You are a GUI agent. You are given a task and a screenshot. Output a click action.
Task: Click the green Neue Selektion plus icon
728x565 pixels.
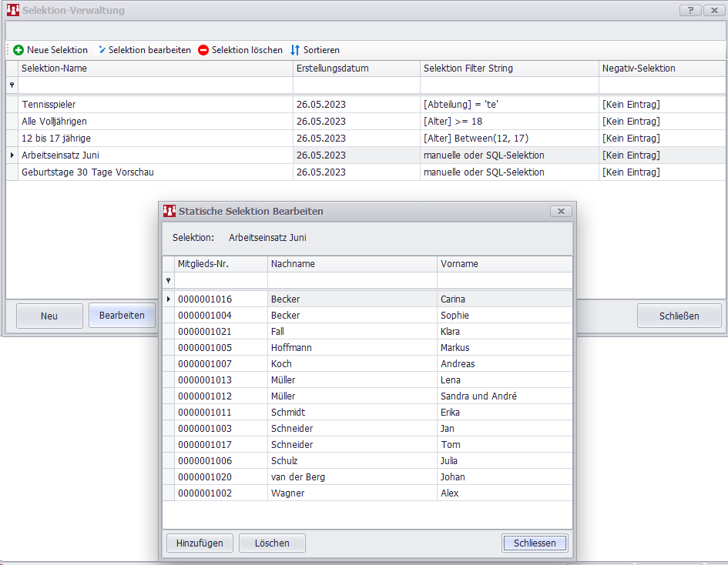(18, 50)
